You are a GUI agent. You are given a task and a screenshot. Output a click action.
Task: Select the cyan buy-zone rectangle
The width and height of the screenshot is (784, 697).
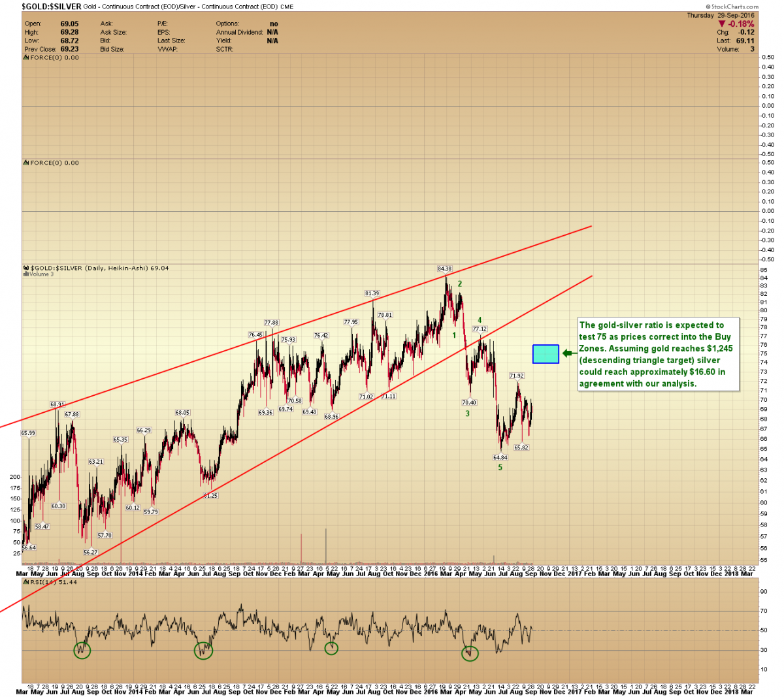pos(546,353)
